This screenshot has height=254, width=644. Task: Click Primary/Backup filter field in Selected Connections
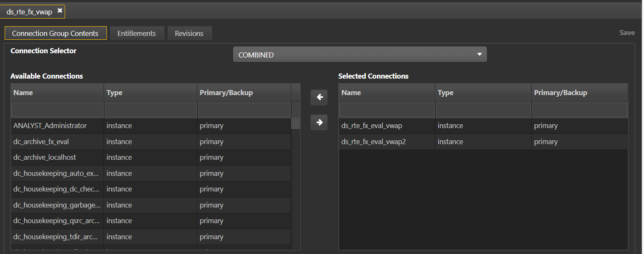[x=579, y=110]
